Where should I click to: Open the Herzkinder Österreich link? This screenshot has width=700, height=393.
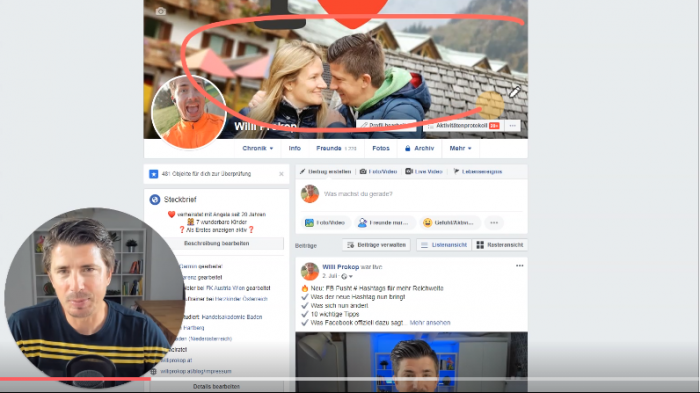(x=241, y=299)
